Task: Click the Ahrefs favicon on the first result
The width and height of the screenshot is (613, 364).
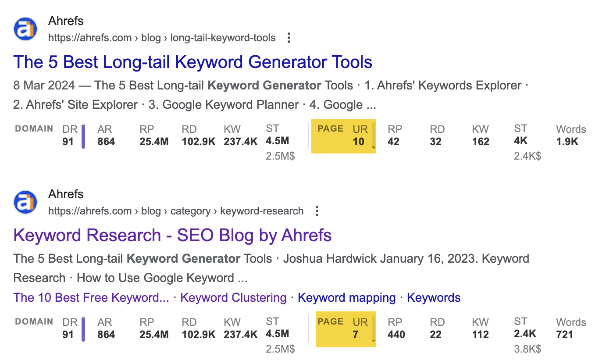Action: pos(25,29)
